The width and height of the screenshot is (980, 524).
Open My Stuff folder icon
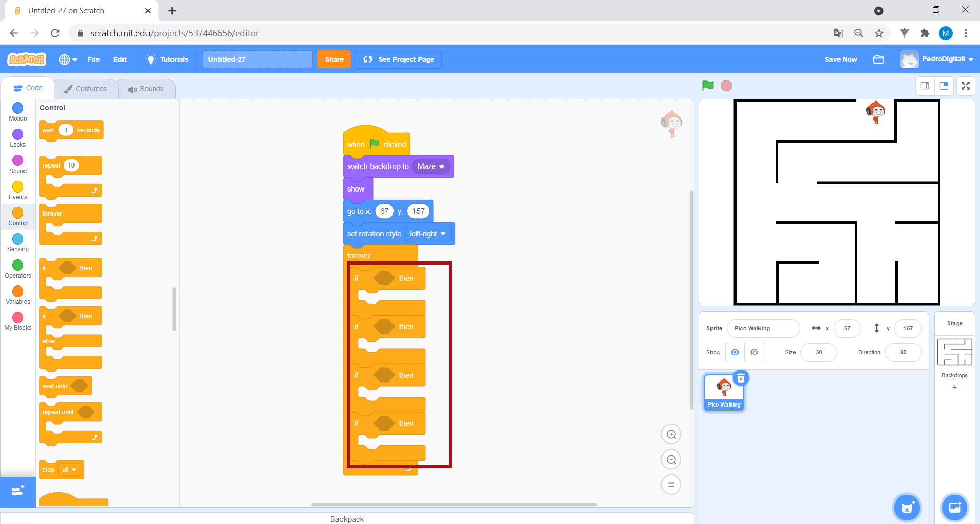pyautogui.click(x=878, y=59)
